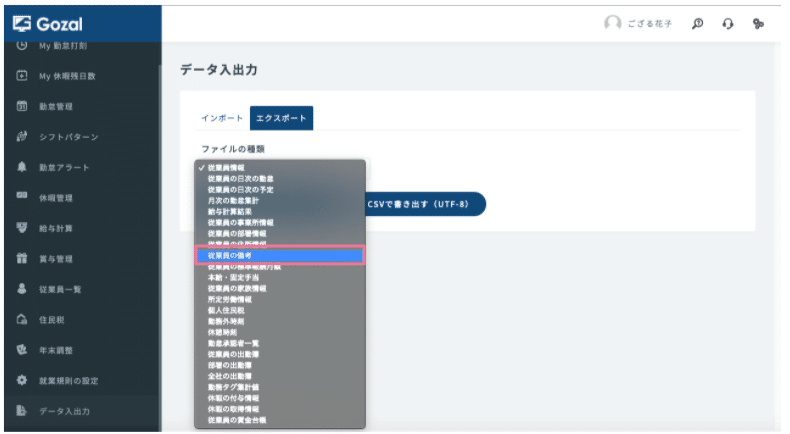Image resolution: width=790 pixels, height=434 pixels.
Task: Open 賞与管理 gift icon
Action: coord(22,258)
